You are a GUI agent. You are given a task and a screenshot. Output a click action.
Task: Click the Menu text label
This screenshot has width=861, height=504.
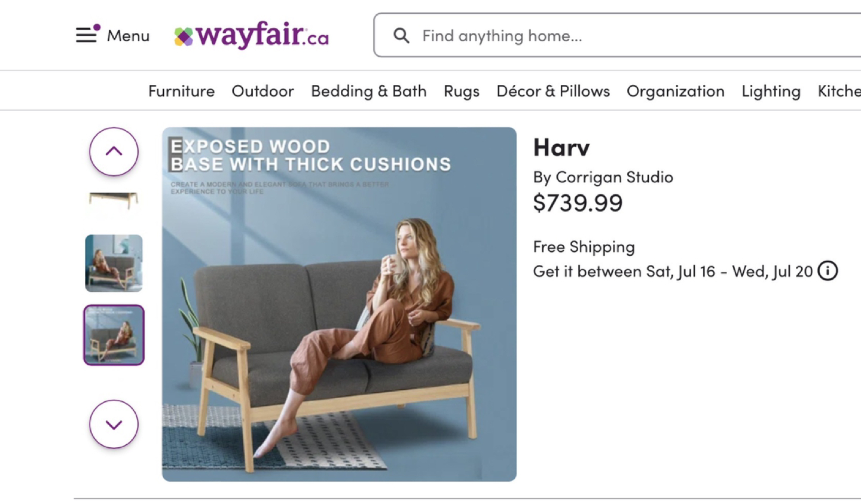pyautogui.click(x=128, y=36)
